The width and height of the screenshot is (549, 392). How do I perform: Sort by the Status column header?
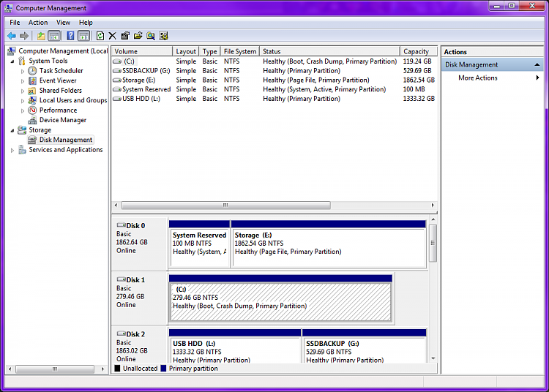click(329, 51)
